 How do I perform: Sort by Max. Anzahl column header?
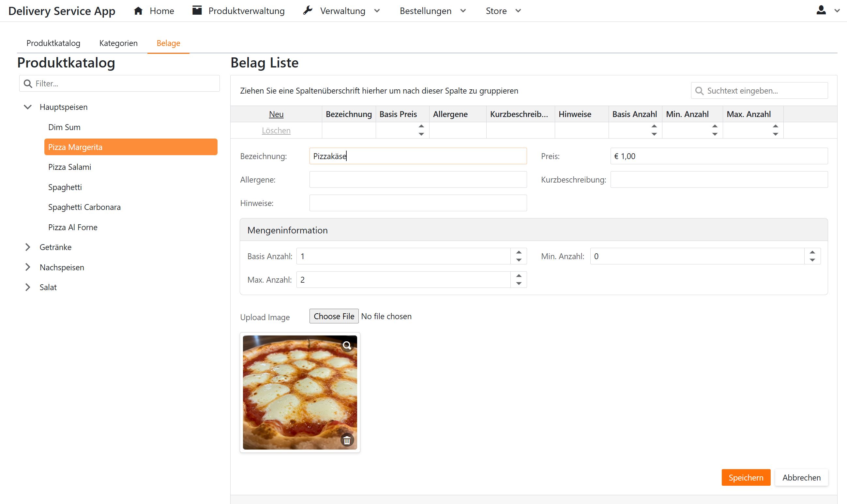tap(753, 114)
